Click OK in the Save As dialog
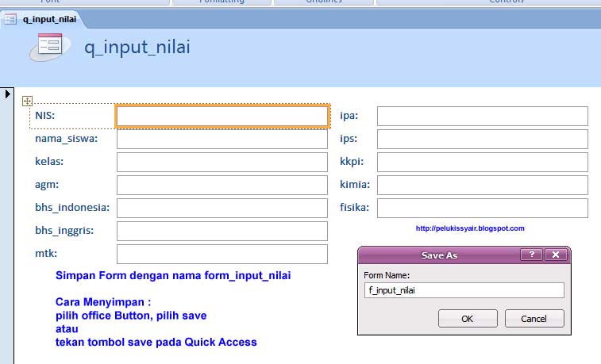The image size is (601, 364). [x=468, y=319]
